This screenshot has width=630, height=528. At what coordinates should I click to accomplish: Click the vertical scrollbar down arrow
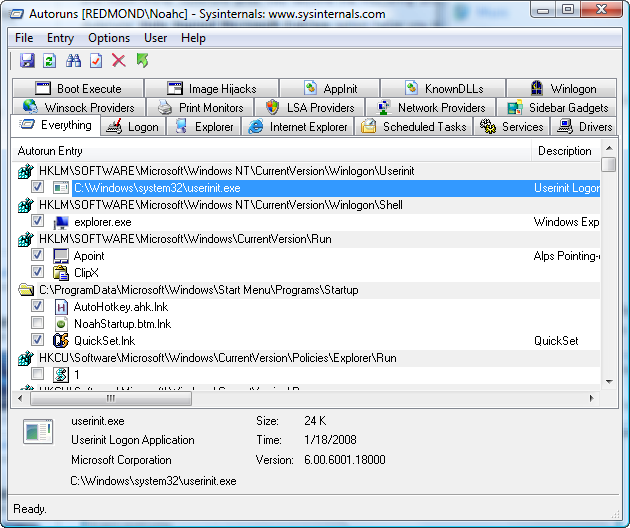(609, 382)
